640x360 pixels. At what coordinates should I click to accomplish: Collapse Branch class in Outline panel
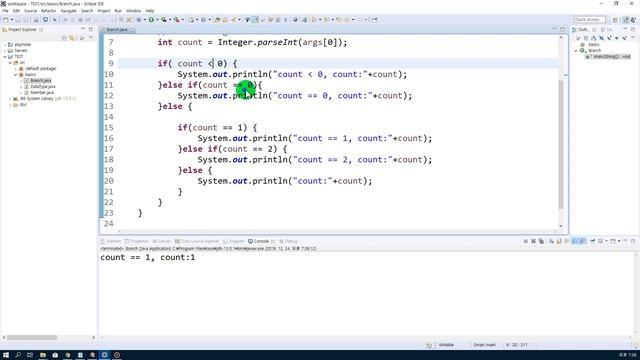pos(576,51)
